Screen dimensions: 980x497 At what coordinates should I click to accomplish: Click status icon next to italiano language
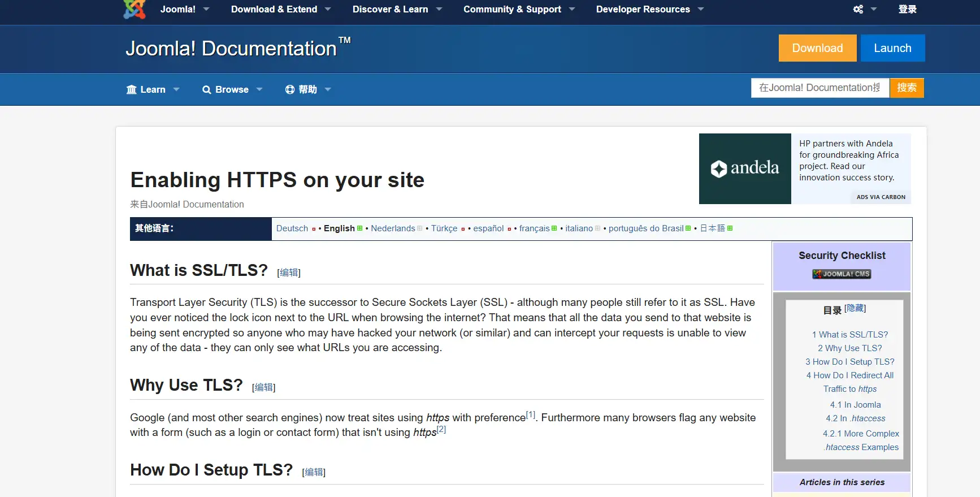[x=597, y=228]
